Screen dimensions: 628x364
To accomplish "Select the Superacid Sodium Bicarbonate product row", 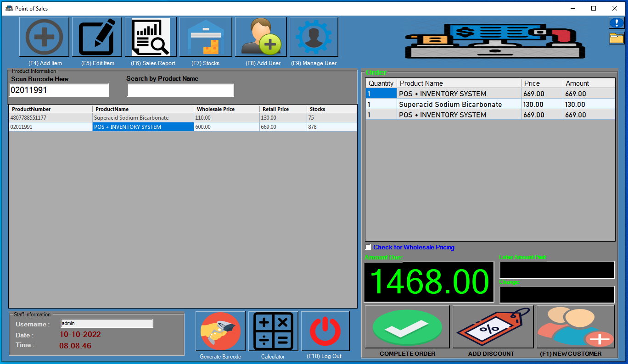I will pyautogui.click(x=143, y=118).
